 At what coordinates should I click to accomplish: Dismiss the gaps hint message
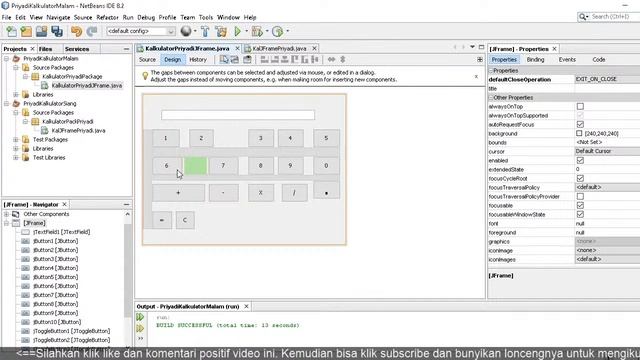(476, 76)
